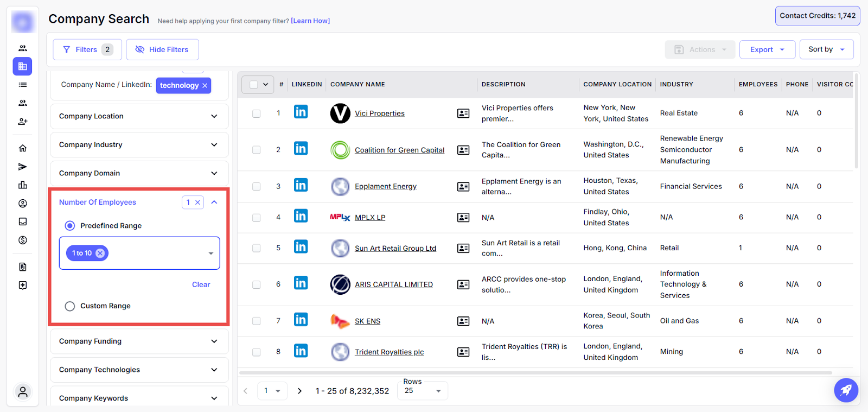Open the Learn How link
The height and width of the screenshot is (412, 868).
click(310, 21)
